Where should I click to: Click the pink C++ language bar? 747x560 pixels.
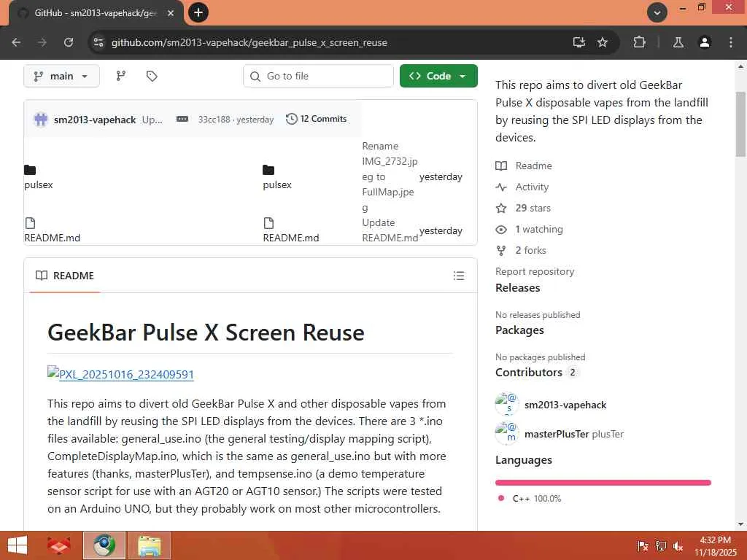(603, 483)
